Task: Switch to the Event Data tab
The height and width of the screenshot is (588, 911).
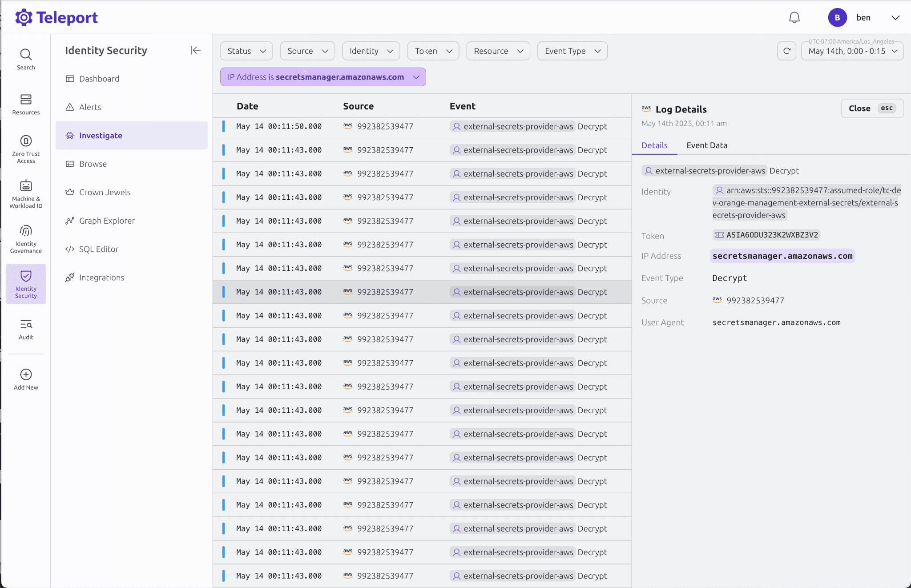Action: tap(706, 145)
